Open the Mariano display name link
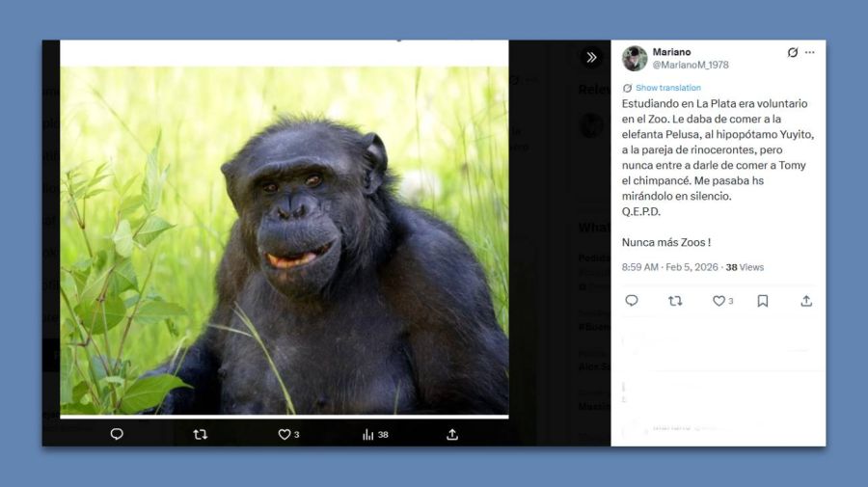 tap(671, 52)
